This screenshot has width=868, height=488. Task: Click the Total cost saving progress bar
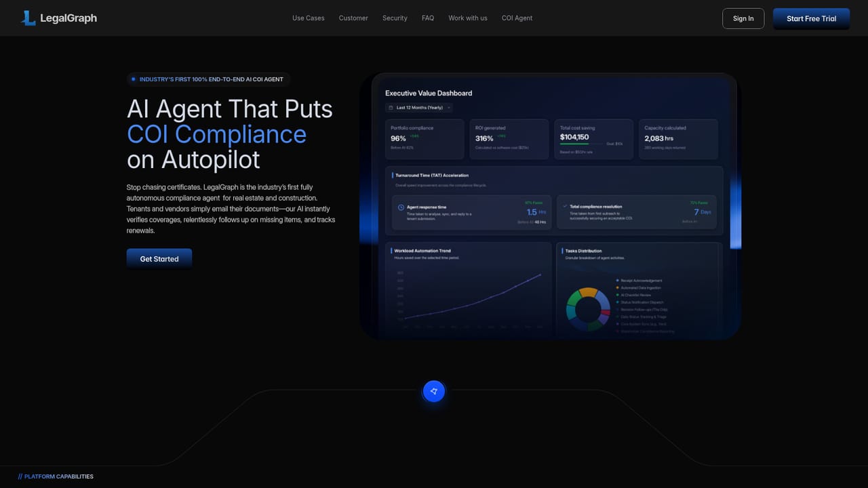(582, 144)
